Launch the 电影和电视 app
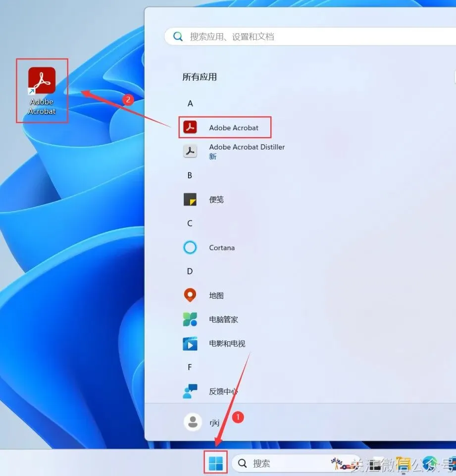 tap(214, 343)
